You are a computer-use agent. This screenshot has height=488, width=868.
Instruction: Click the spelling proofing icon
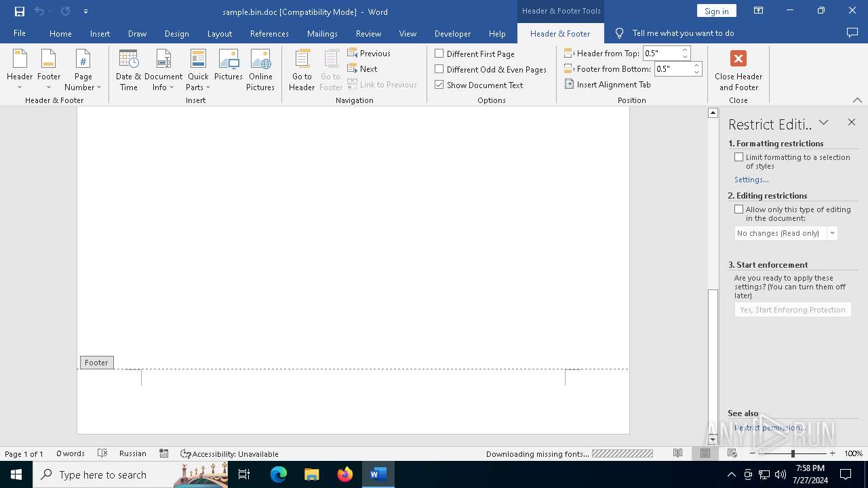[x=102, y=453]
